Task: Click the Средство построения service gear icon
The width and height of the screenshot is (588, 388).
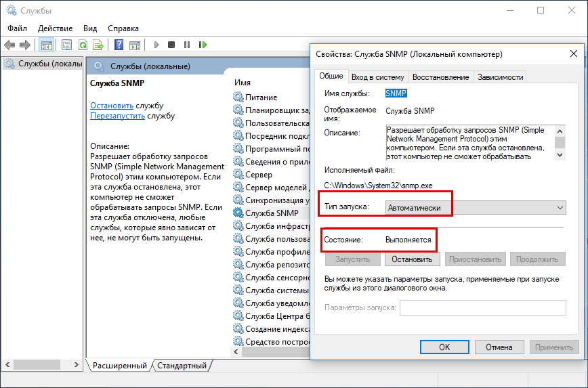Action: (238, 341)
